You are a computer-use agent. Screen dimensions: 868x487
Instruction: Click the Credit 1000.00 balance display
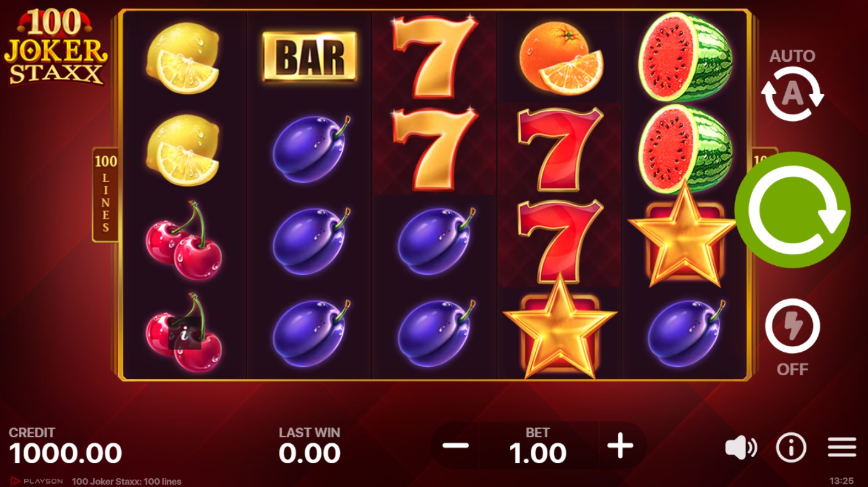65,446
